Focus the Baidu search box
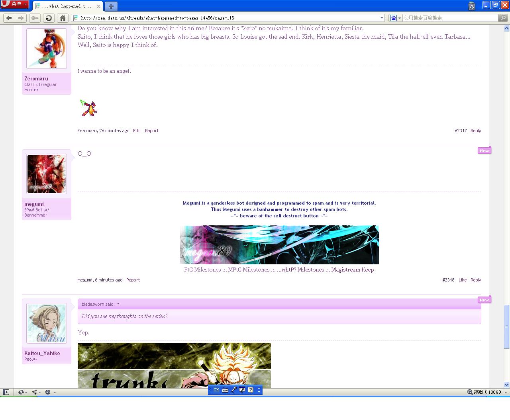Viewport: 510px width, 420px height. pos(450,18)
